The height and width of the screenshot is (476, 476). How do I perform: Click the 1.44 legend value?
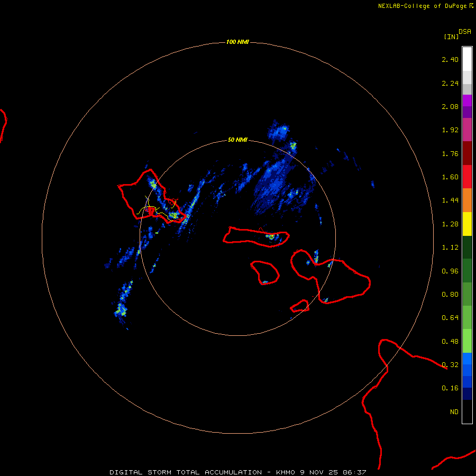coord(450,200)
